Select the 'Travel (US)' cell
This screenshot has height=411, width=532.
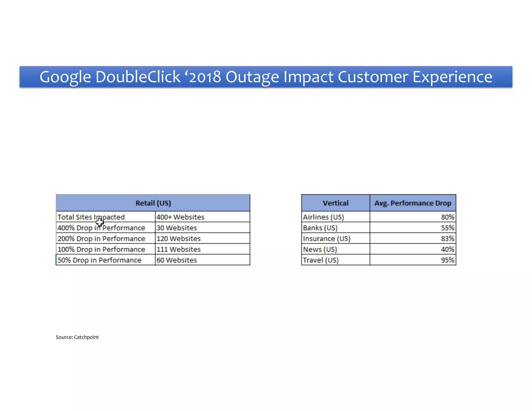(336, 260)
